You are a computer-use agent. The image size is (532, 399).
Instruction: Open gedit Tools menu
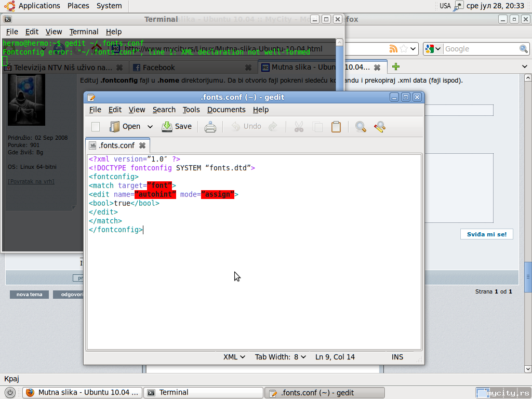coord(191,110)
